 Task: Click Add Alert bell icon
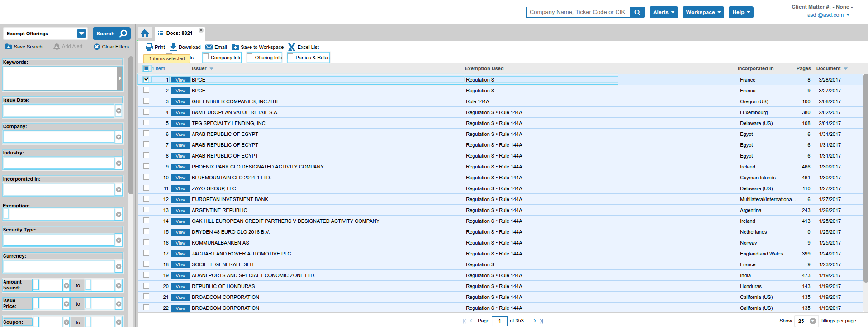[57, 47]
